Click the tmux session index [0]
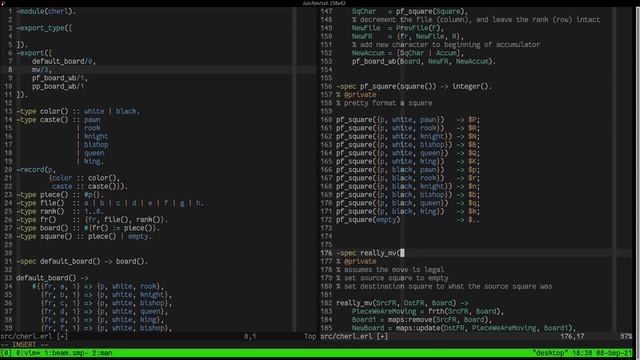Screen dimensions: 640x360 pyautogui.click(x=6, y=353)
